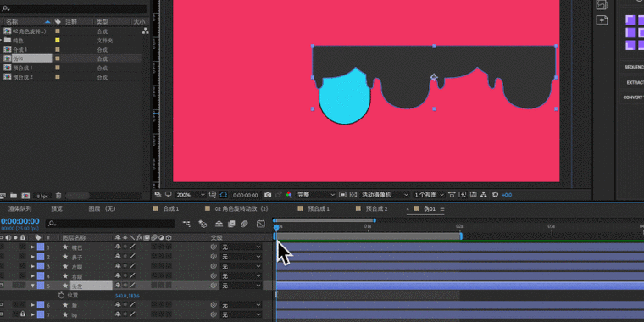Click the stopwatch icon for 位置 property
The height and width of the screenshot is (322, 644).
click(x=62, y=295)
